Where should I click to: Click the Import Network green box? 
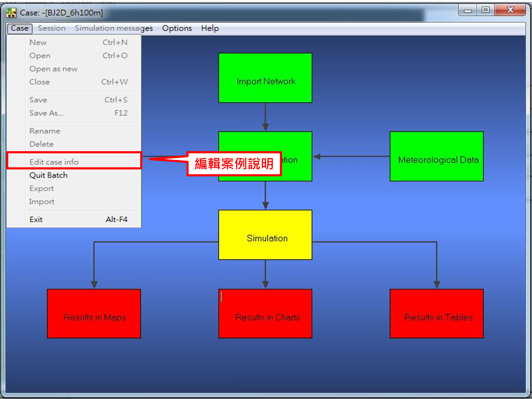point(265,78)
